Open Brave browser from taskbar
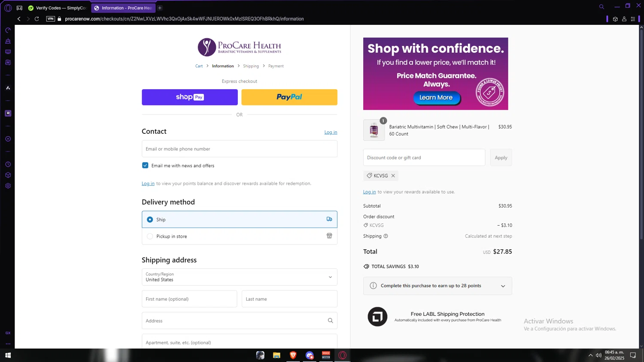This screenshot has width=644, height=362. click(293, 355)
